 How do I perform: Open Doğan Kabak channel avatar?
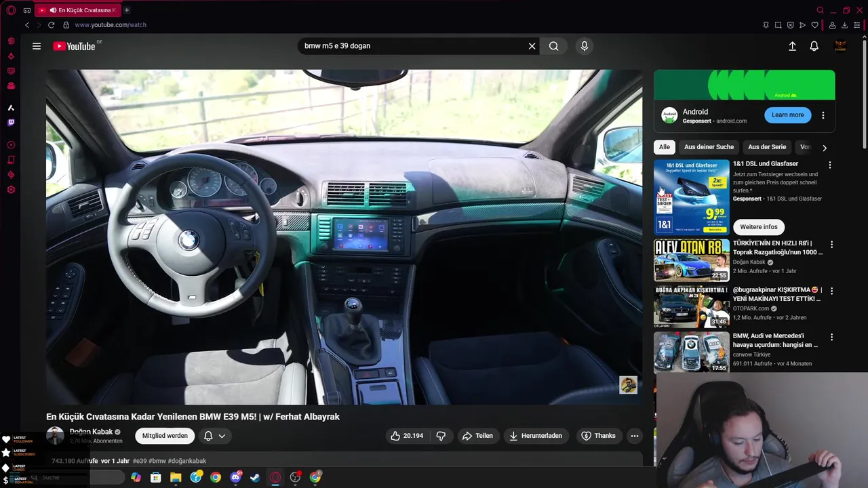point(55,436)
